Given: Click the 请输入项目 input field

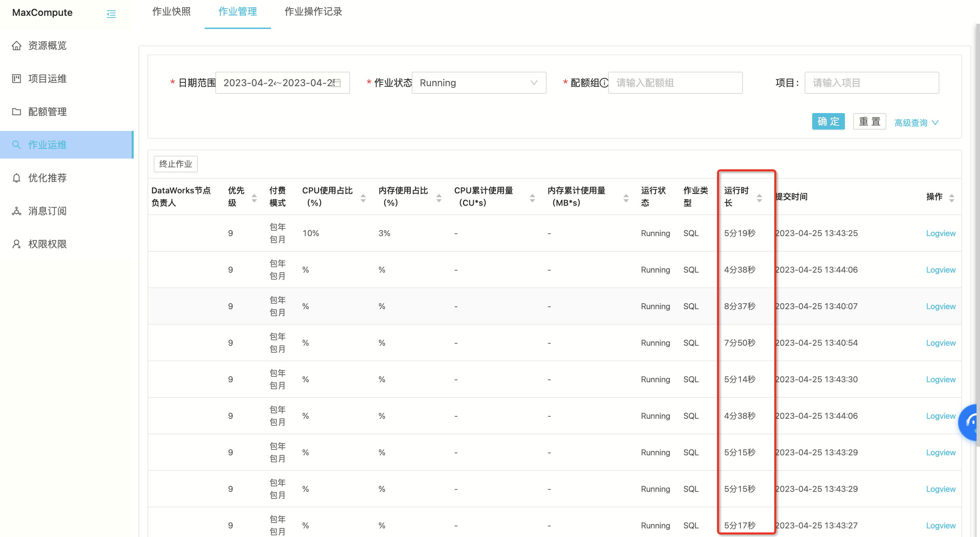Looking at the screenshot, I should pos(871,83).
